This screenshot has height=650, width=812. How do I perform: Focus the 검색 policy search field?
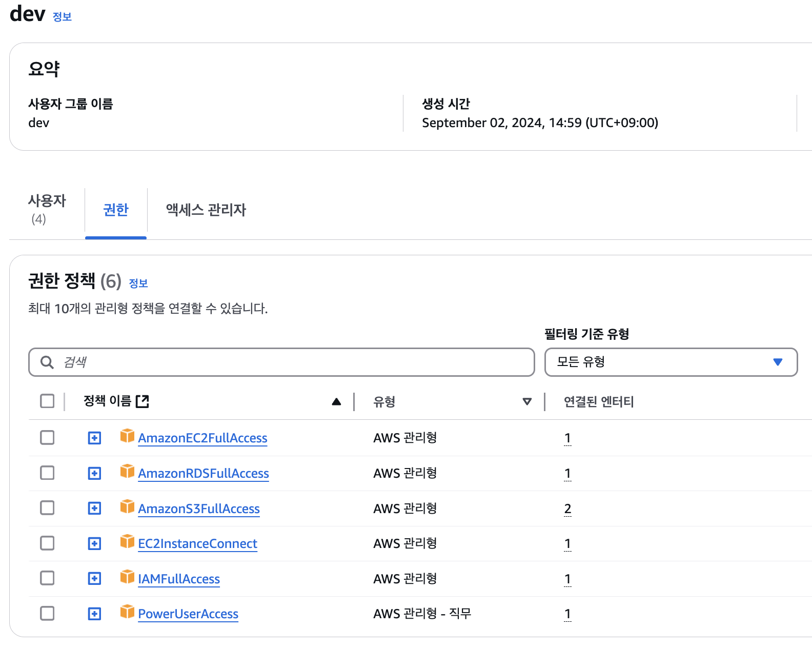coord(281,362)
